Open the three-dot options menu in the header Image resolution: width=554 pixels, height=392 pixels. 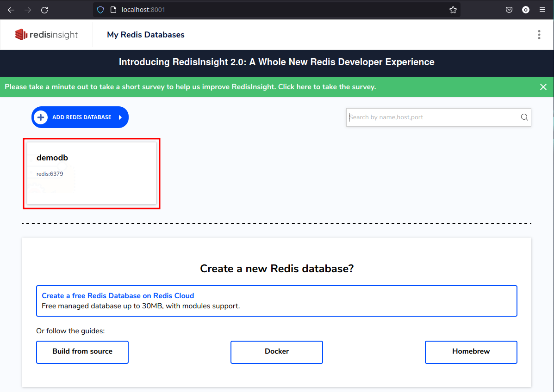coord(539,35)
